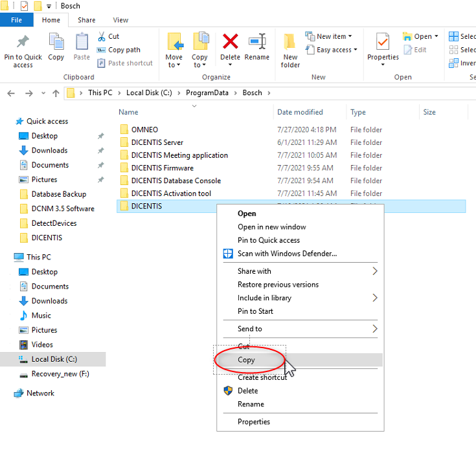Sort by the Date modified column header
The width and height of the screenshot is (476, 451).
300,112
